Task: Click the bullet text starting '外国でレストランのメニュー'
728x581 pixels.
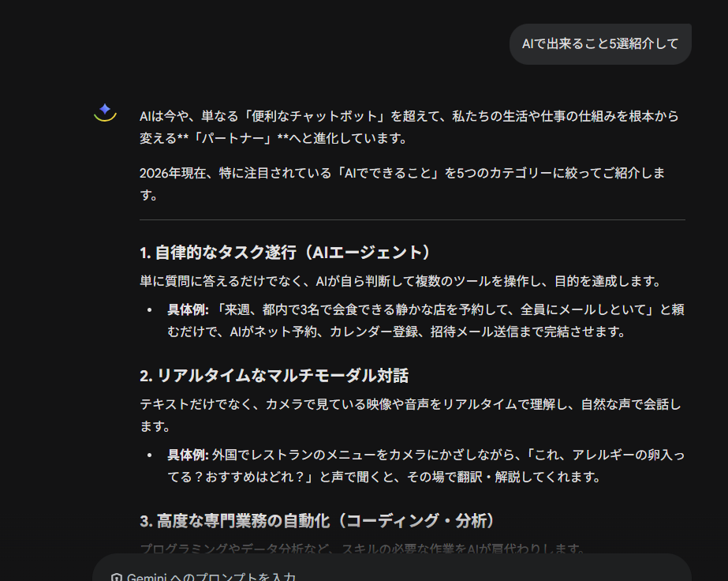Action: pyautogui.click(x=426, y=466)
